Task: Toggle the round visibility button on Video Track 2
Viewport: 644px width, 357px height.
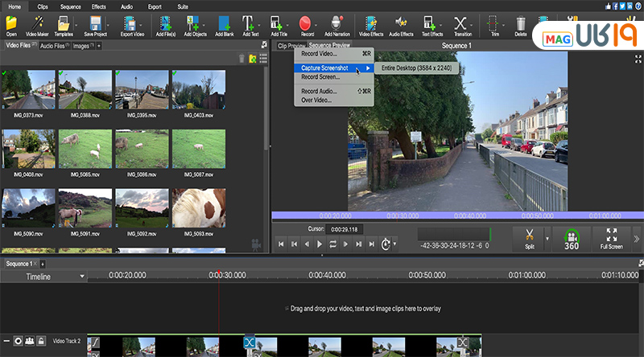Action: click(18, 341)
